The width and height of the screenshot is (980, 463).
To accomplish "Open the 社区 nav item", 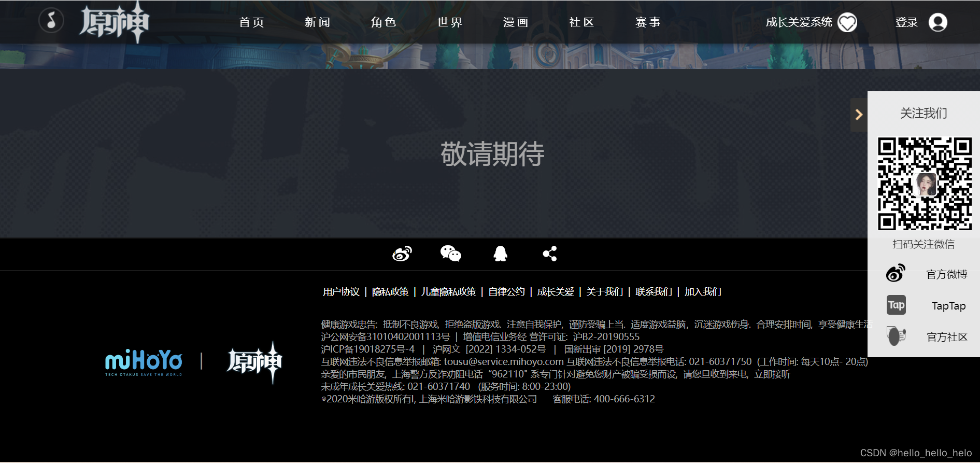I will coord(582,22).
